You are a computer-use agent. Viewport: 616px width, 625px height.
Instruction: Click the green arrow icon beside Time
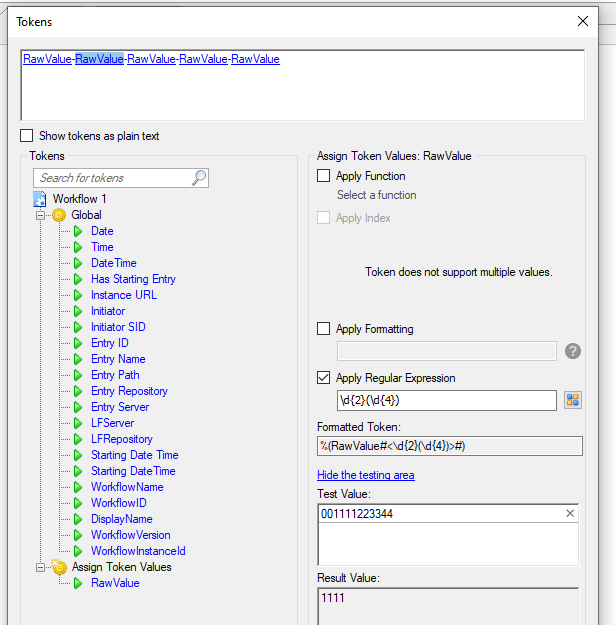click(x=78, y=247)
